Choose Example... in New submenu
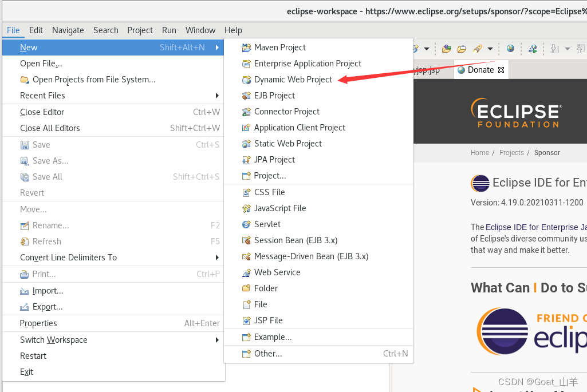The width and height of the screenshot is (587, 392). [318, 338]
